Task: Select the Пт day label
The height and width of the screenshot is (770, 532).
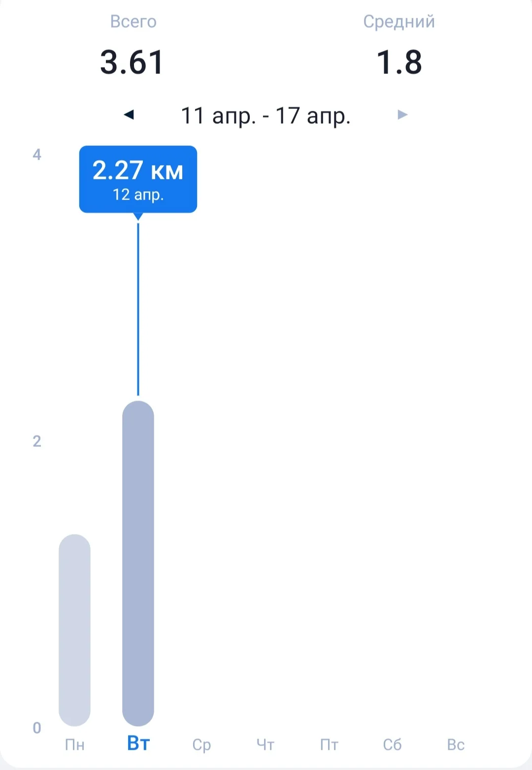Action: point(329,744)
